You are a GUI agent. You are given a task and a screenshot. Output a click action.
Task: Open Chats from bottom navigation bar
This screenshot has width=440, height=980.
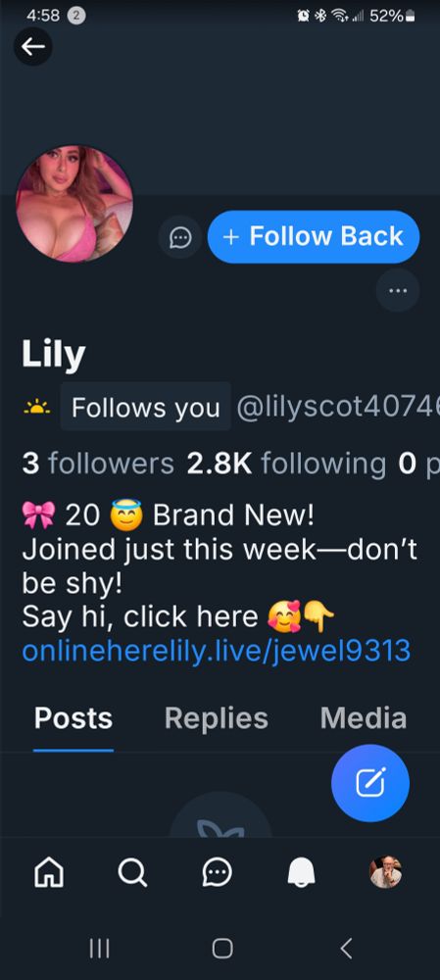(217, 872)
